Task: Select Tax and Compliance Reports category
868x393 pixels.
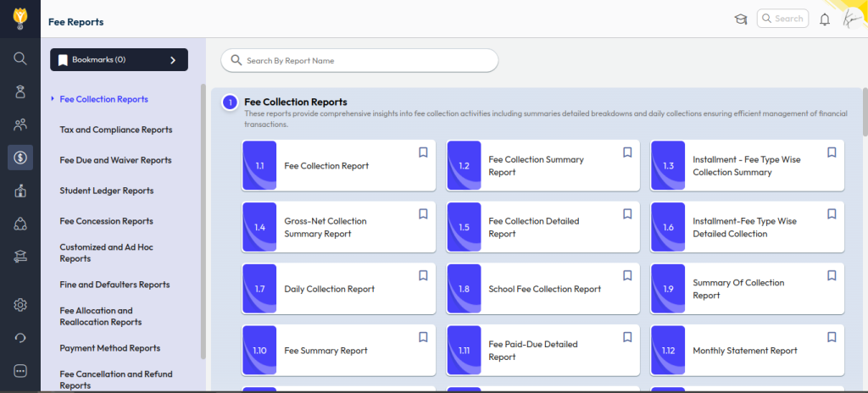Action: 116,130
